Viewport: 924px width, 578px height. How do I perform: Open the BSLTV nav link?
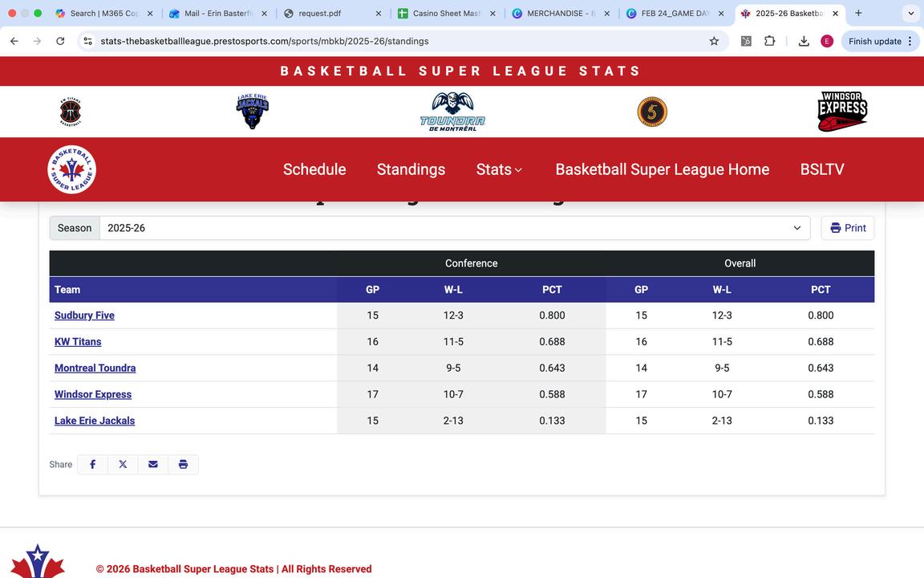[x=822, y=169]
